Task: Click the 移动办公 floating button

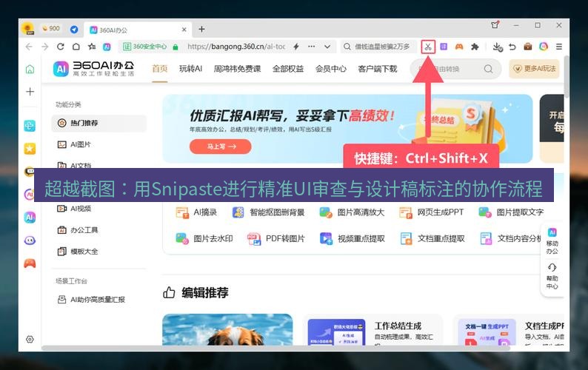Action: pyautogui.click(x=552, y=240)
